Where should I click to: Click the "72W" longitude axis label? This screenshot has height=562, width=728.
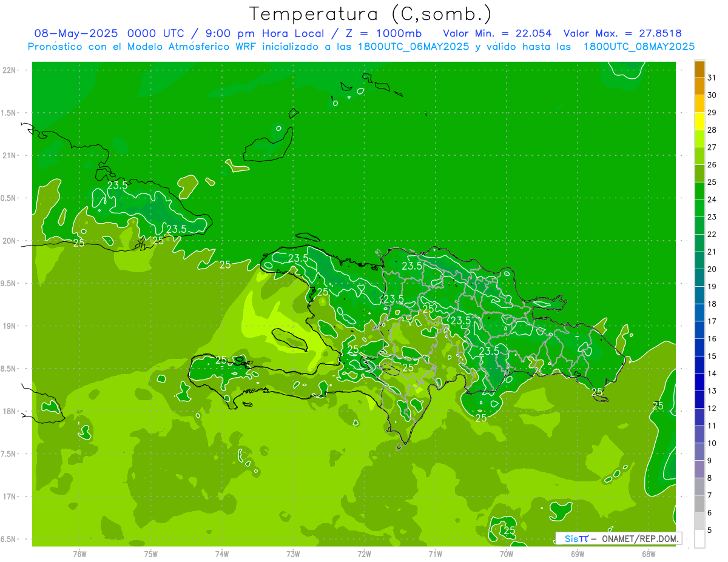pyautogui.click(x=364, y=554)
